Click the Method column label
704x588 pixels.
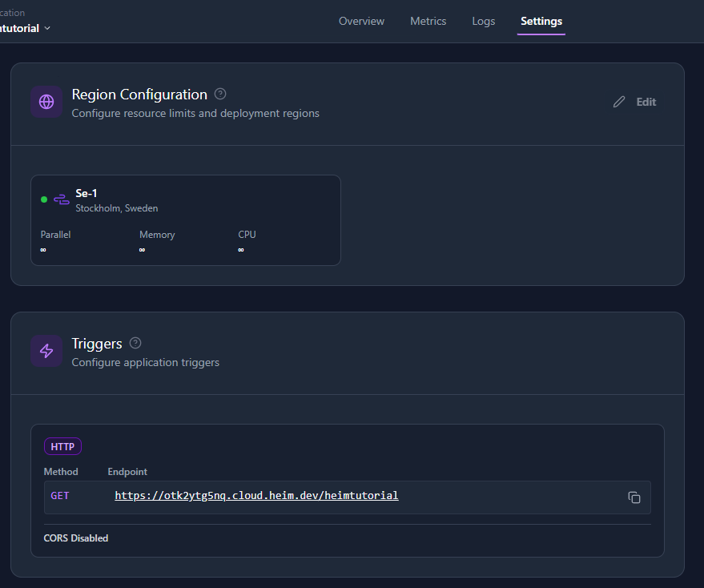tap(61, 472)
